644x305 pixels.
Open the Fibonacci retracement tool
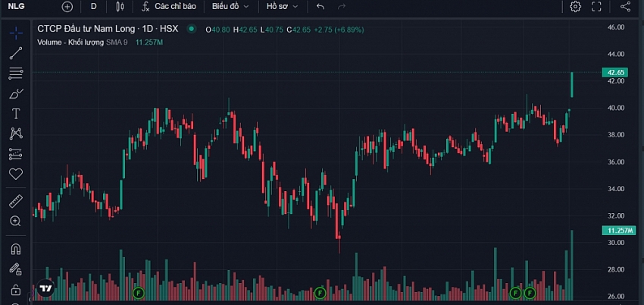click(16, 73)
